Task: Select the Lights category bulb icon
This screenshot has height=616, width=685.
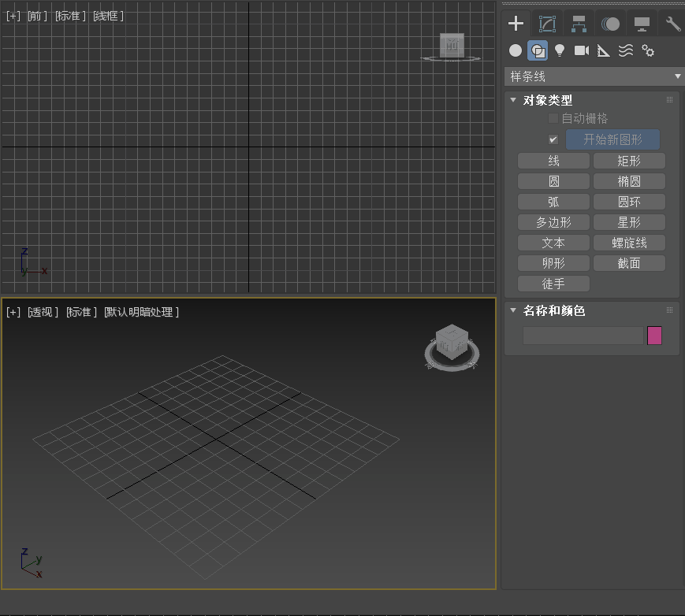Action: (560, 50)
